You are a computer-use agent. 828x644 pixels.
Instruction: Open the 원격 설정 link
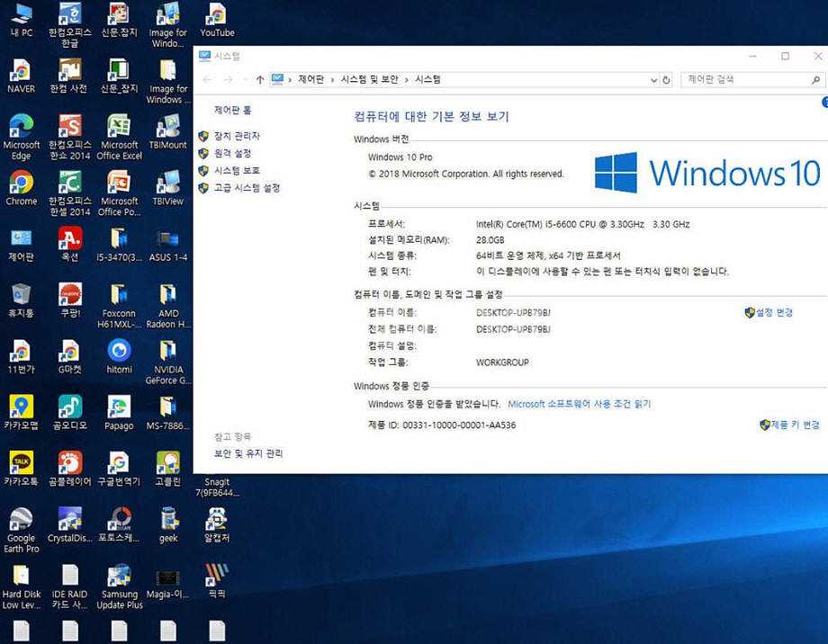[x=232, y=154]
